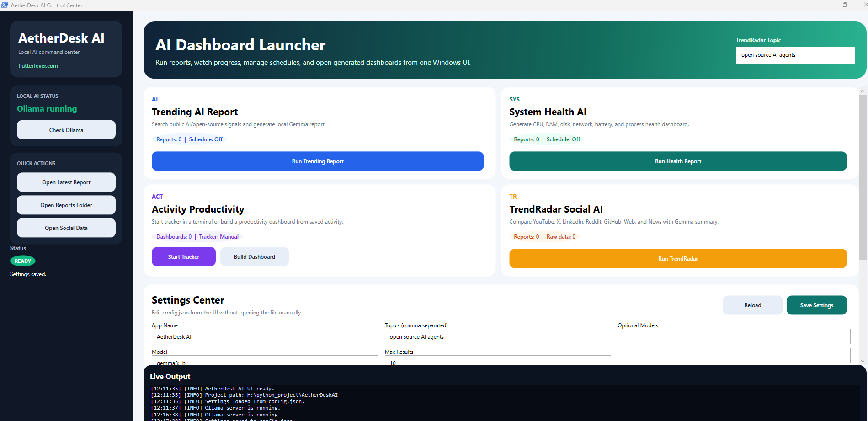Viewport: 868px width, 421px height.
Task: Open Social Data button
Action: [66, 228]
